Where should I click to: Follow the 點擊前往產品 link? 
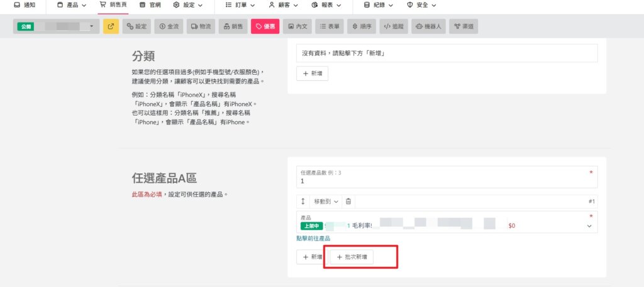[313, 239]
